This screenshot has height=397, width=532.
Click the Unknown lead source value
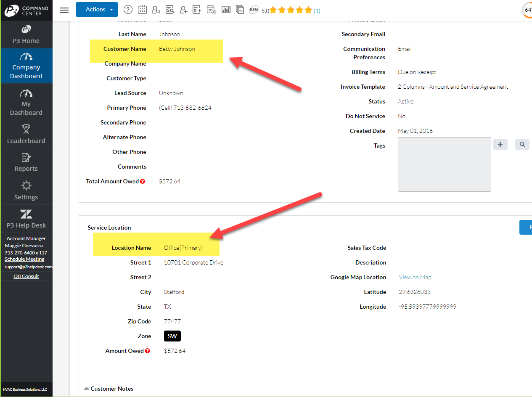point(171,93)
